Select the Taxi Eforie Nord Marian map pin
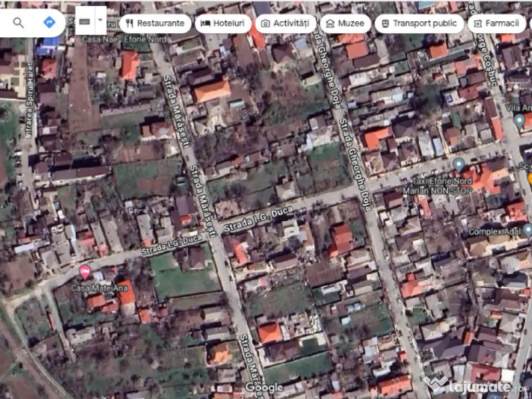 (459, 165)
